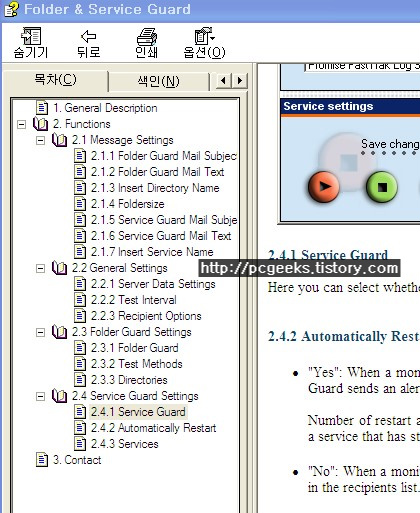
Task: Switch to the 색인(N) index tab
Action: (159, 81)
